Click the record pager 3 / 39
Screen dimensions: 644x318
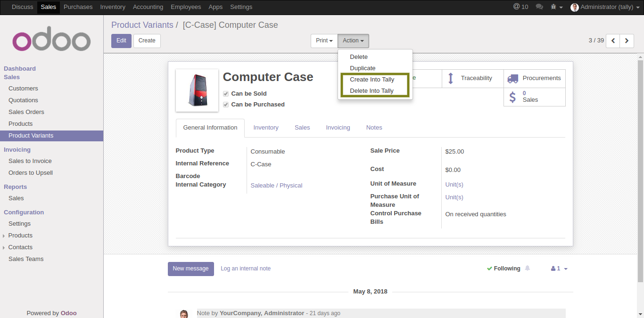click(596, 41)
